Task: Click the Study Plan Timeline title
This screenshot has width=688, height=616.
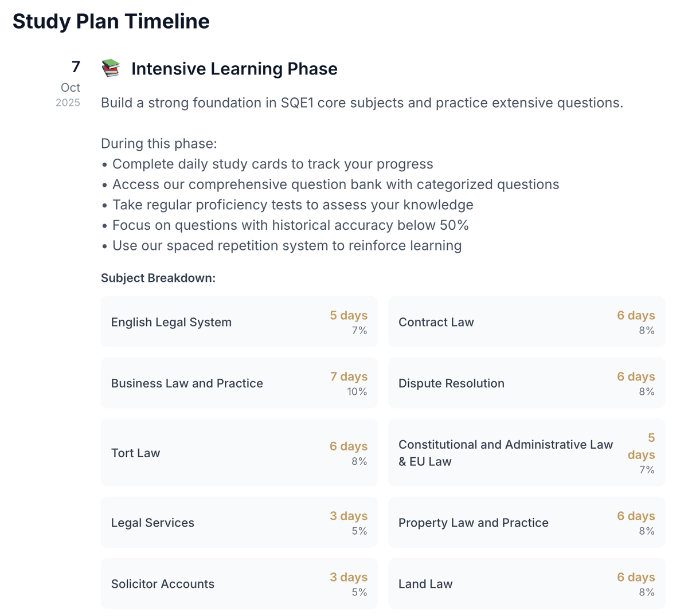Action: click(111, 21)
